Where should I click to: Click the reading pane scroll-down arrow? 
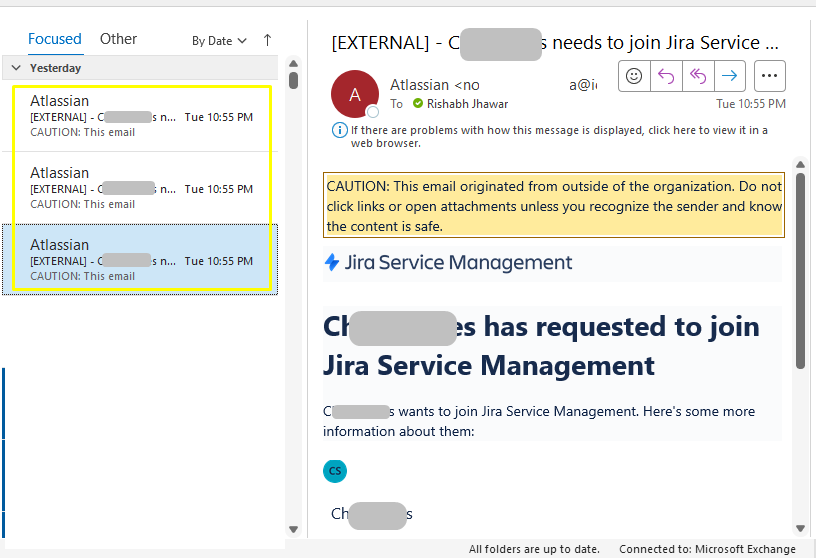pyautogui.click(x=800, y=529)
